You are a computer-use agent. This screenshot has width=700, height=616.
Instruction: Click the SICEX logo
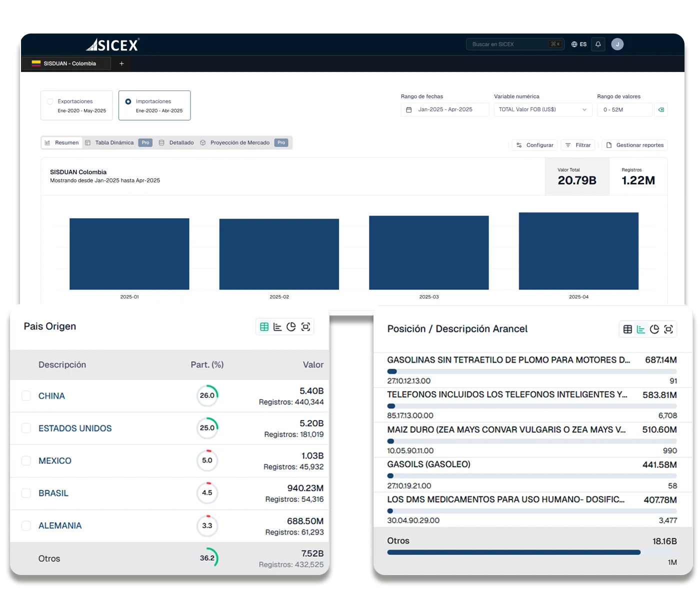[x=112, y=45]
